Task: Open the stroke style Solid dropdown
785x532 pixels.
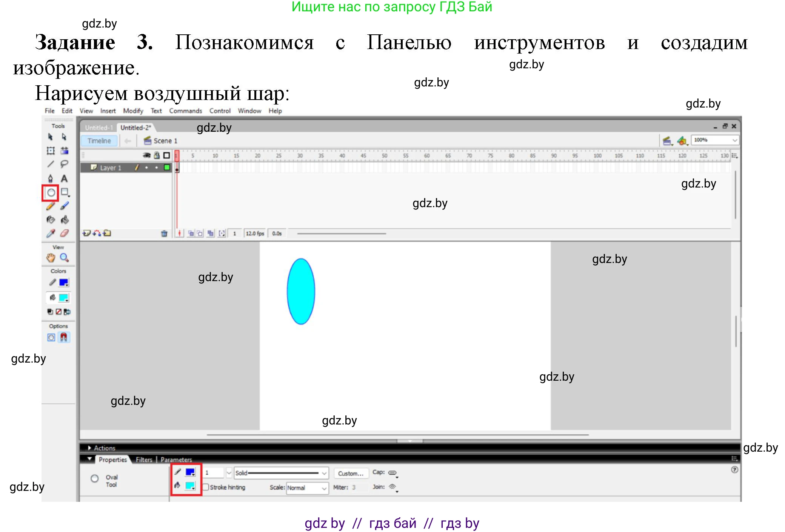Action: 323,472
